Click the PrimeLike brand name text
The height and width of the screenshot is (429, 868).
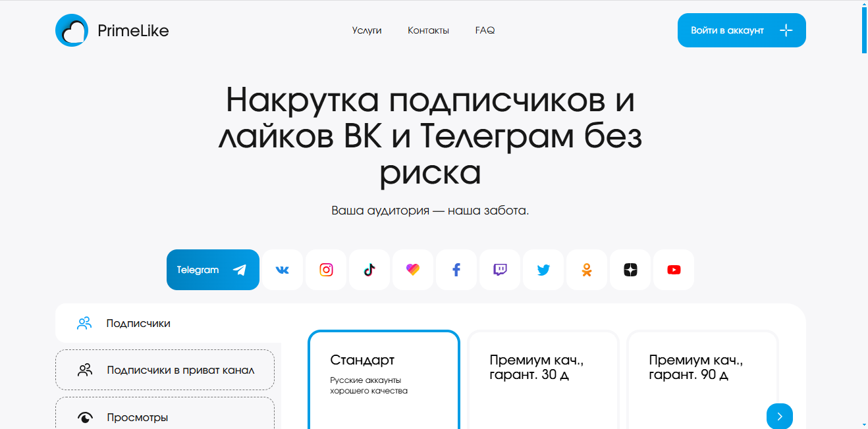(x=133, y=30)
